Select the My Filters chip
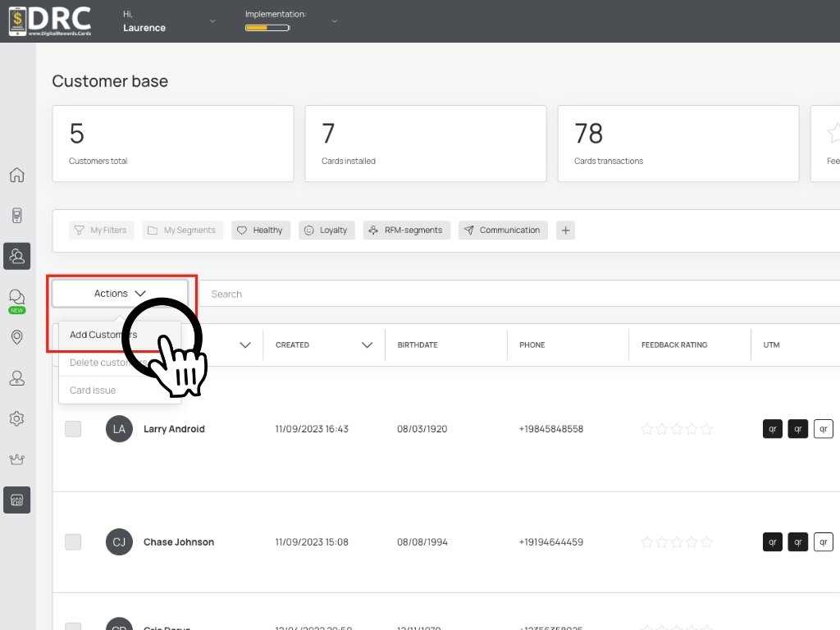The width and height of the screenshot is (840, 630). (101, 231)
